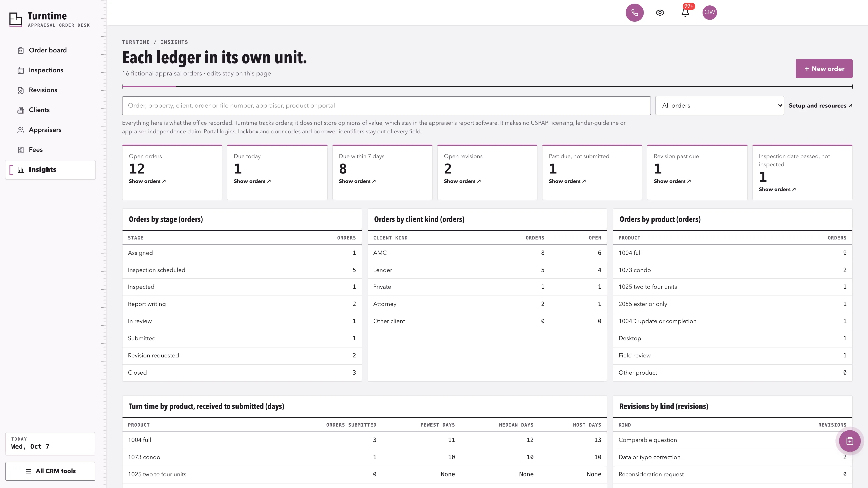Click the All CRM tools button

[51, 471]
